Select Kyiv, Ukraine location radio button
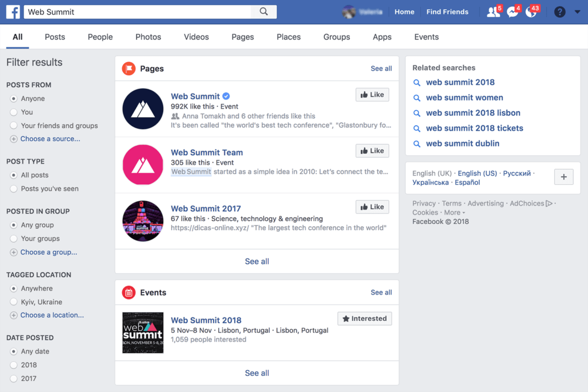The height and width of the screenshot is (392, 588). point(14,302)
